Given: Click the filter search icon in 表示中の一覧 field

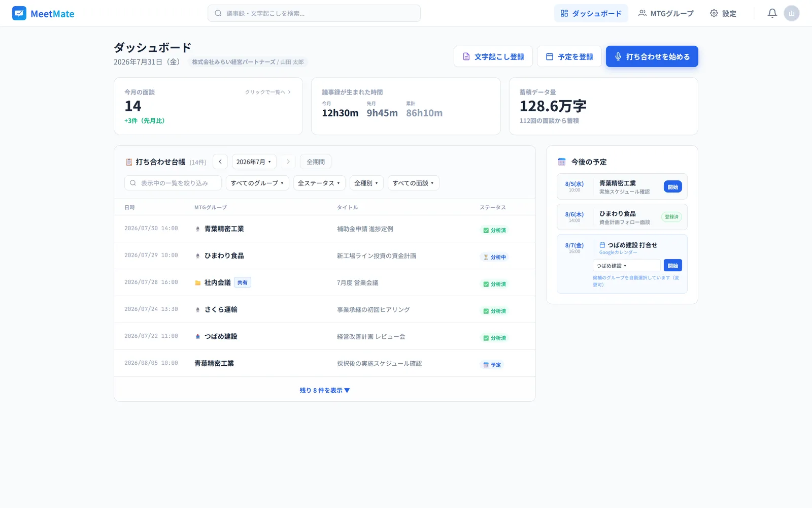Looking at the screenshot, I should click(x=133, y=183).
